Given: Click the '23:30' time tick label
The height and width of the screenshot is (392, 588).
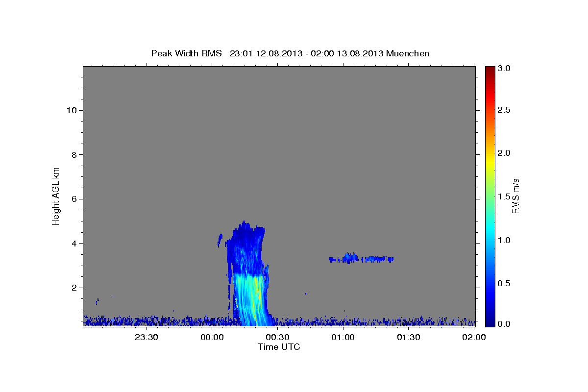Looking at the screenshot, I should (x=147, y=337).
